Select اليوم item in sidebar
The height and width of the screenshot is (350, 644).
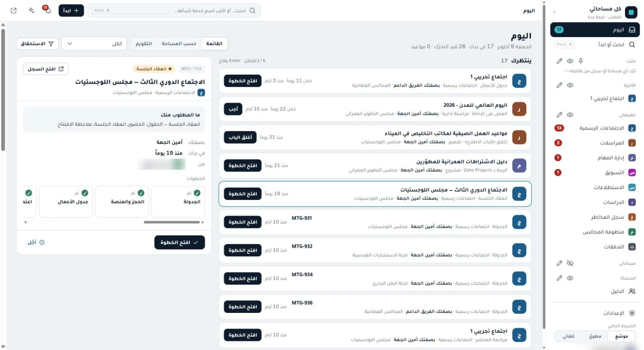[595, 30]
